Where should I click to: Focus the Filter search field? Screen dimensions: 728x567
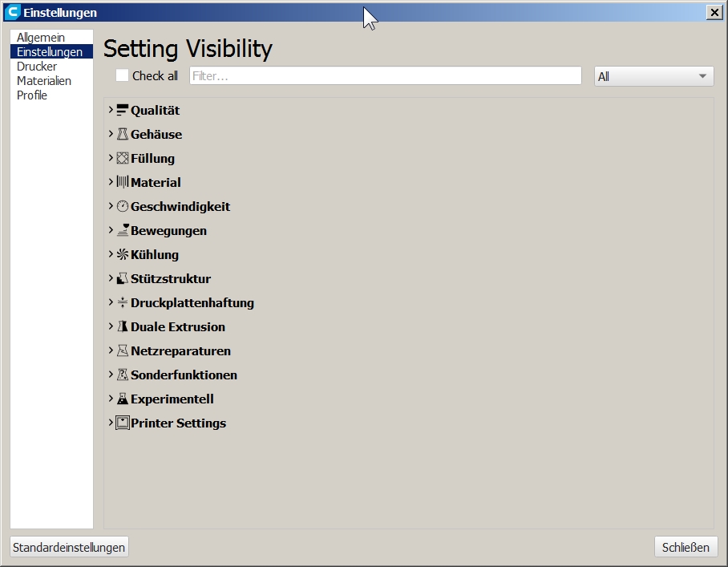[x=385, y=76]
